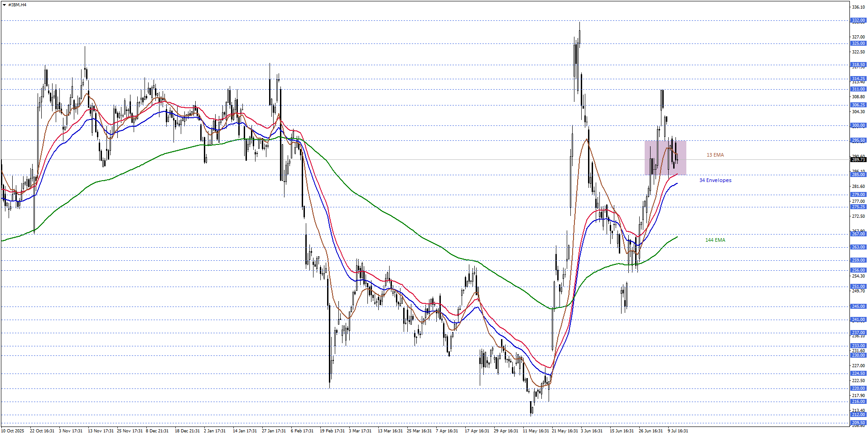Click the '19 Feb 17:31' date on time axis
Viewport: 868px width, 436px height.
click(332, 431)
